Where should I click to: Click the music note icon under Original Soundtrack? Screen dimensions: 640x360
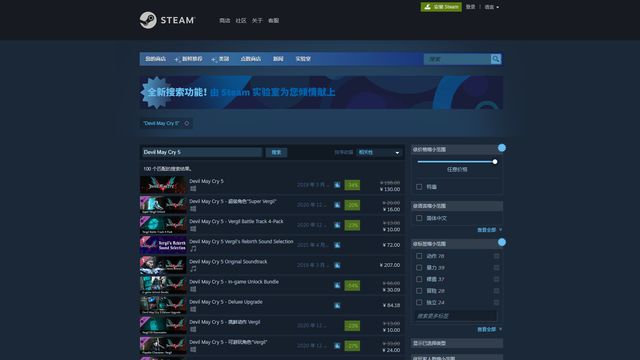pyautogui.click(x=193, y=269)
